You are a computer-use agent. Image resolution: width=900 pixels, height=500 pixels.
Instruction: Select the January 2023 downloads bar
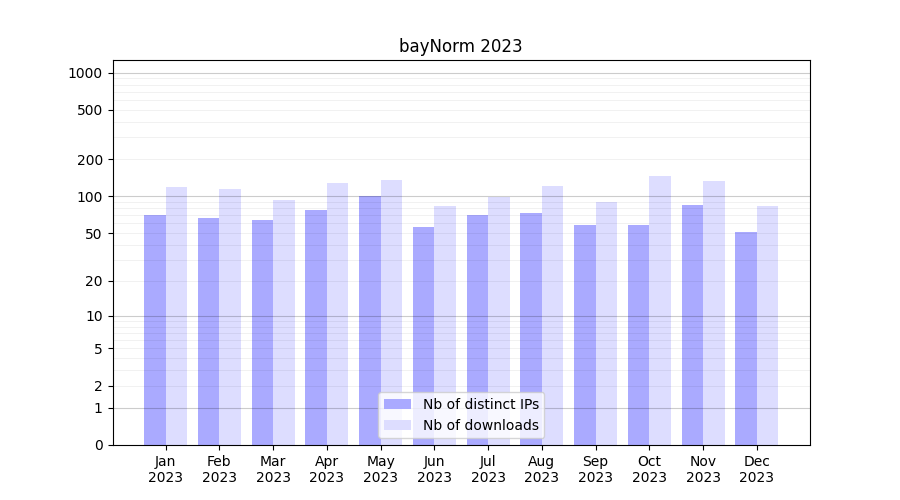click(177, 315)
